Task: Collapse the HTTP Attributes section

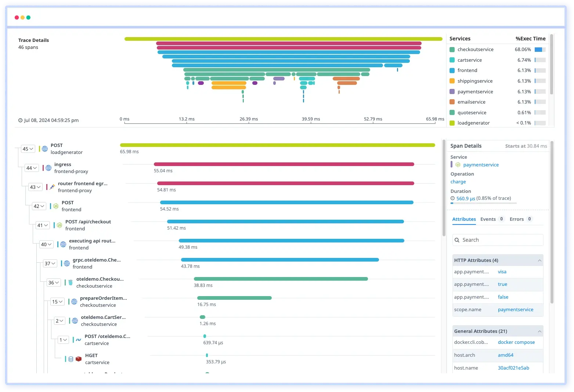Action: (x=539, y=260)
